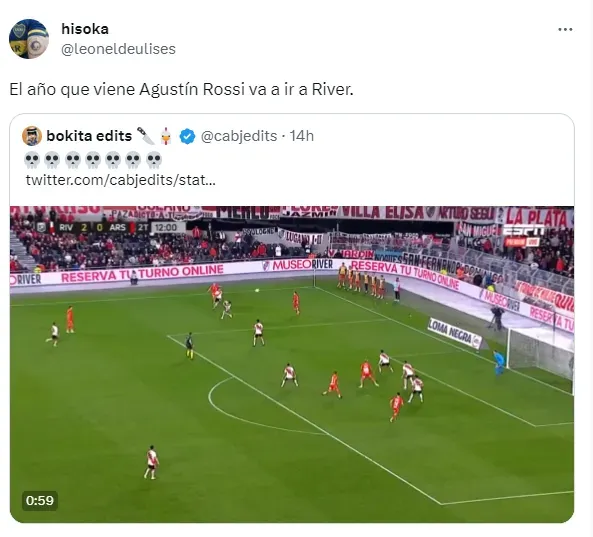This screenshot has width=593, height=537.
Task: Open the three-dot more options menu
Action: point(565,29)
